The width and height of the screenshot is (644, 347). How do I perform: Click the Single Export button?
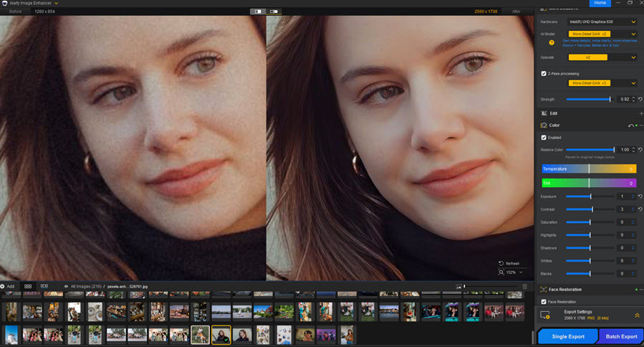point(568,336)
